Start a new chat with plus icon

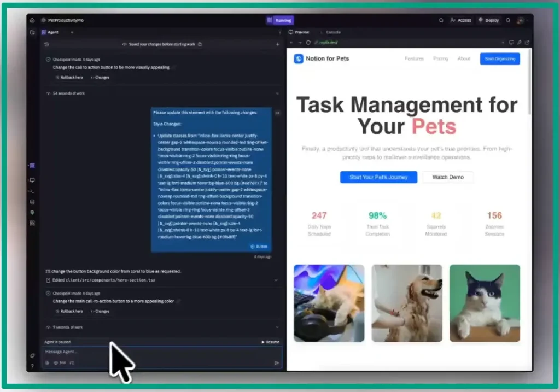click(x=277, y=44)
